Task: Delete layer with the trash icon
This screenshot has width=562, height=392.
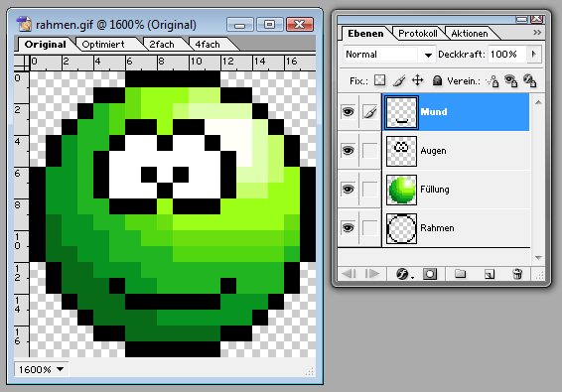Action: (x=517, y=274)
